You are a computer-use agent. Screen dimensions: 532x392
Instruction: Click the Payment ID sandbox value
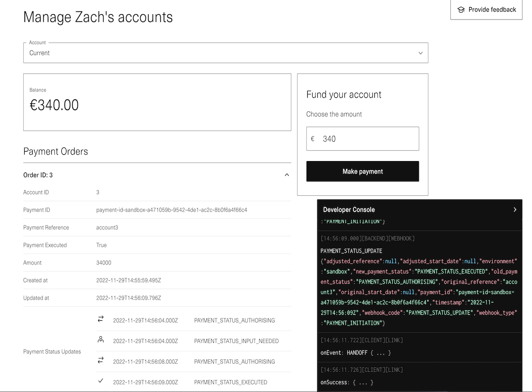(171, 210)
